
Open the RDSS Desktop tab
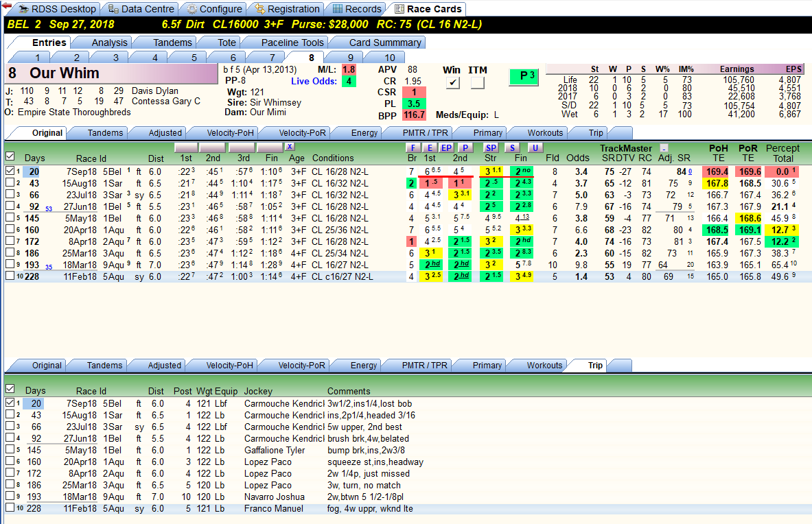coord(58,9)
